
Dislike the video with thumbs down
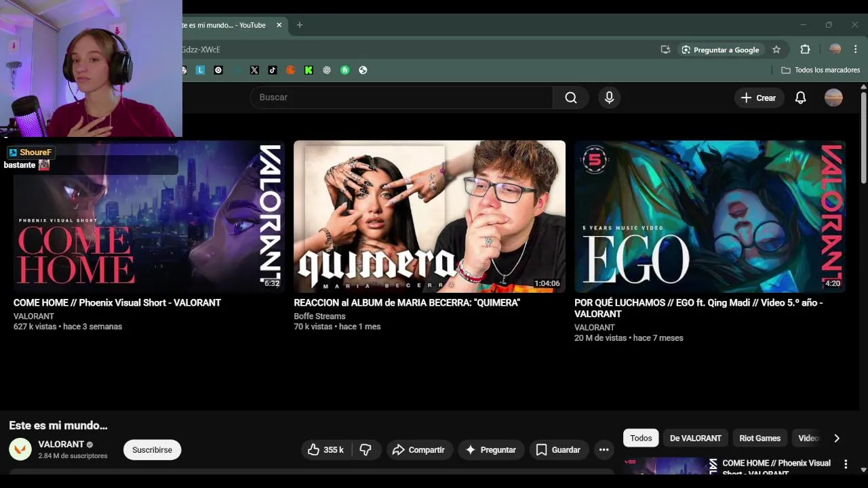point(366,450)
